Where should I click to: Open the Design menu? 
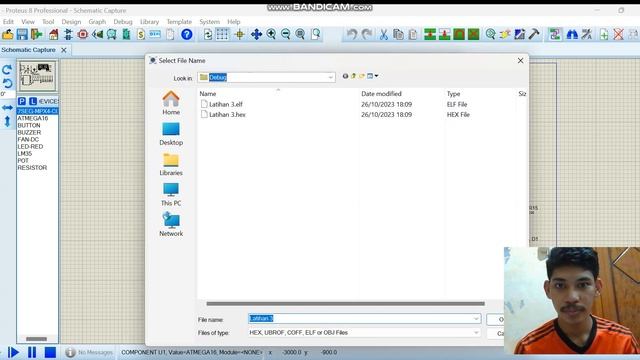(x=71, y=22)
